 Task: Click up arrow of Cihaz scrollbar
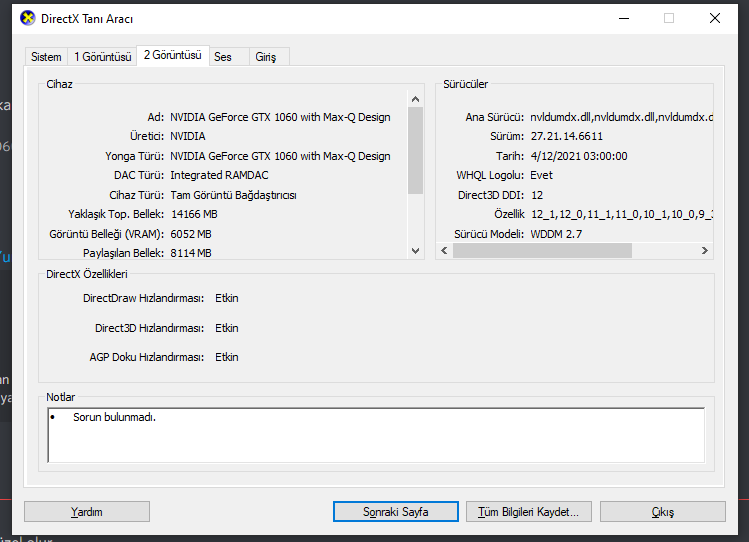[416, 99]
